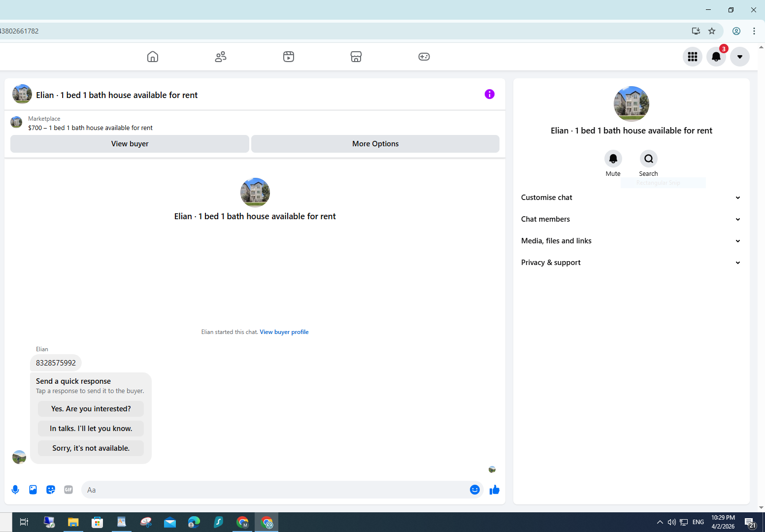Open the volume control in tray
This screenshot has height=532, width=765.
click(x=672, y=522)
